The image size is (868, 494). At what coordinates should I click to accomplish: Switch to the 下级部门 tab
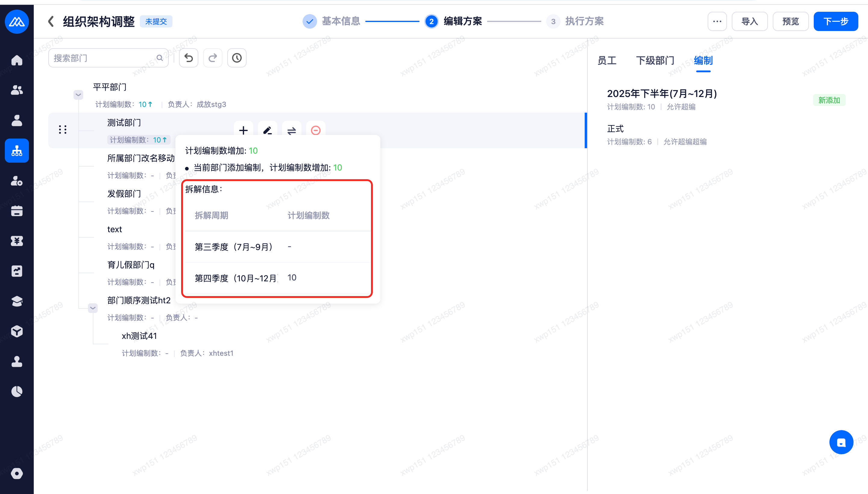pyautogui.click(x=655, y=61)
